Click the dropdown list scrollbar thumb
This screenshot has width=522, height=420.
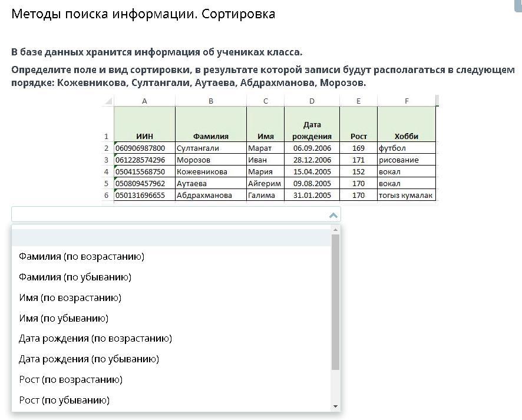(335, 302)
